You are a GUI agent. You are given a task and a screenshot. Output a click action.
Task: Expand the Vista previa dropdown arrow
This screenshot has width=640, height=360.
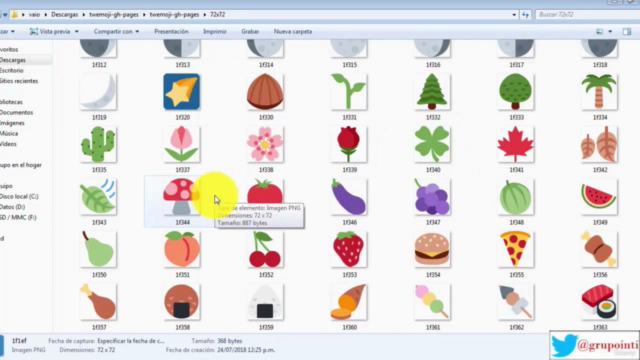pos(76,31)
